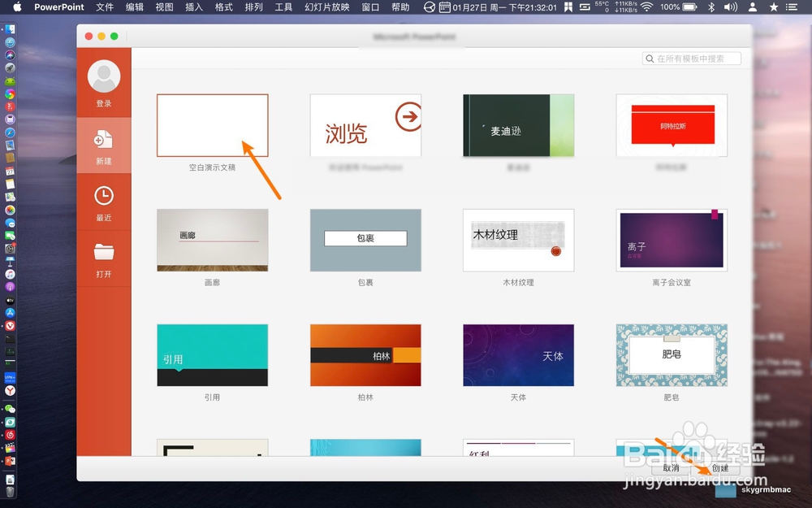Click the star icon in menu bar
This screenshot has height=508, width=812.
click(774, 7)
